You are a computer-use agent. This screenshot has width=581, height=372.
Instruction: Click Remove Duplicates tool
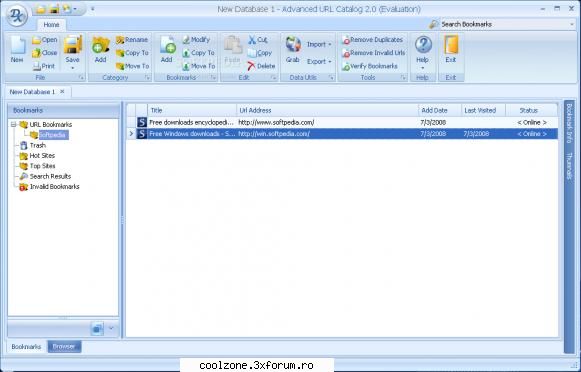click(x=372, y=40)
